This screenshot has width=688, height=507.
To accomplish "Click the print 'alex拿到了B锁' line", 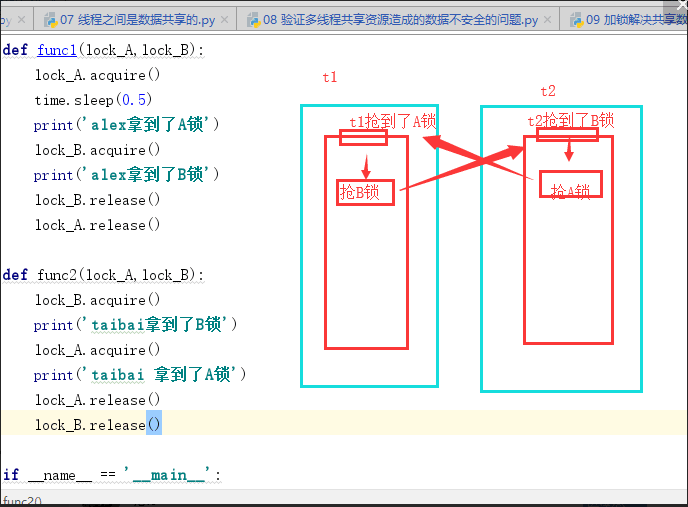I will coord(126,175).
